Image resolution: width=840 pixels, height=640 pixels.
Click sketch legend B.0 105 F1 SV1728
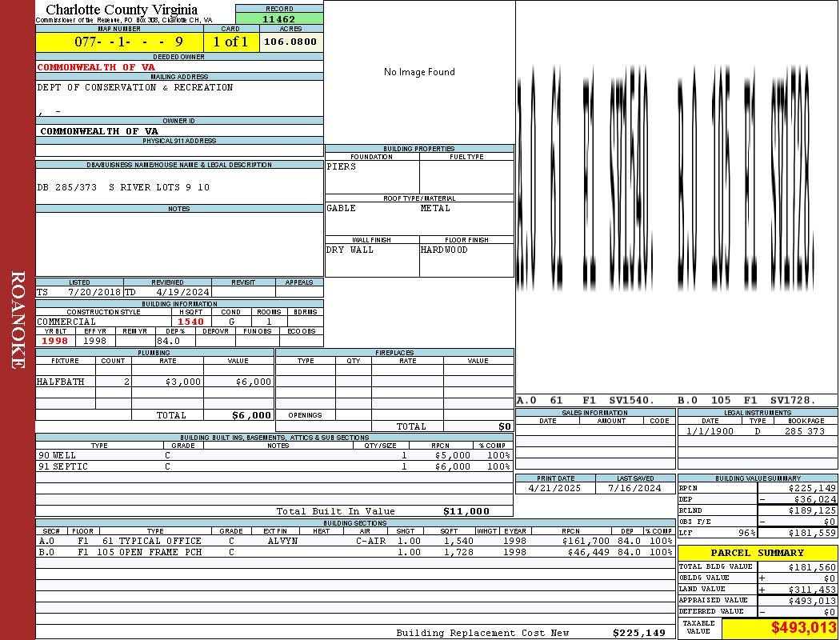[746, 400]
